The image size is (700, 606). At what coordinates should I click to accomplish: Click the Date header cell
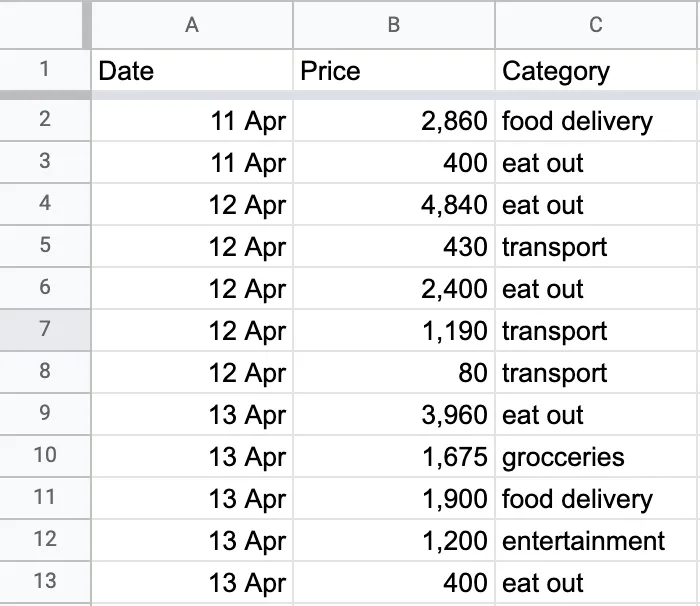coord(192,71)
